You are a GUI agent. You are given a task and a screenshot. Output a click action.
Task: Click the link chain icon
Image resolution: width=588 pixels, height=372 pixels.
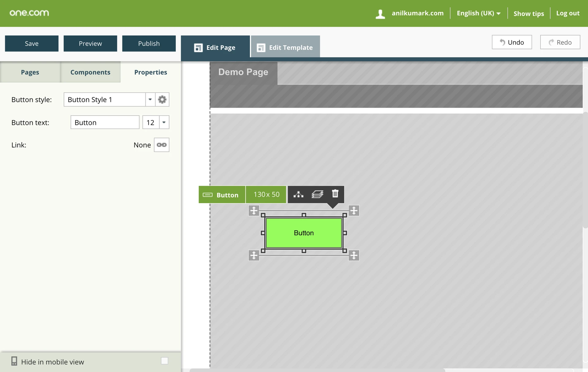coord(161,145)
